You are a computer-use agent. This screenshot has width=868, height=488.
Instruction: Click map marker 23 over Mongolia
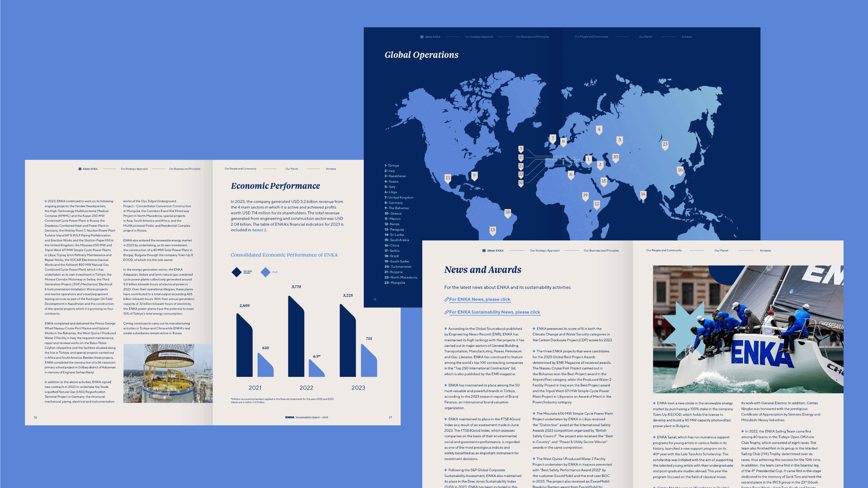point(665,145)
